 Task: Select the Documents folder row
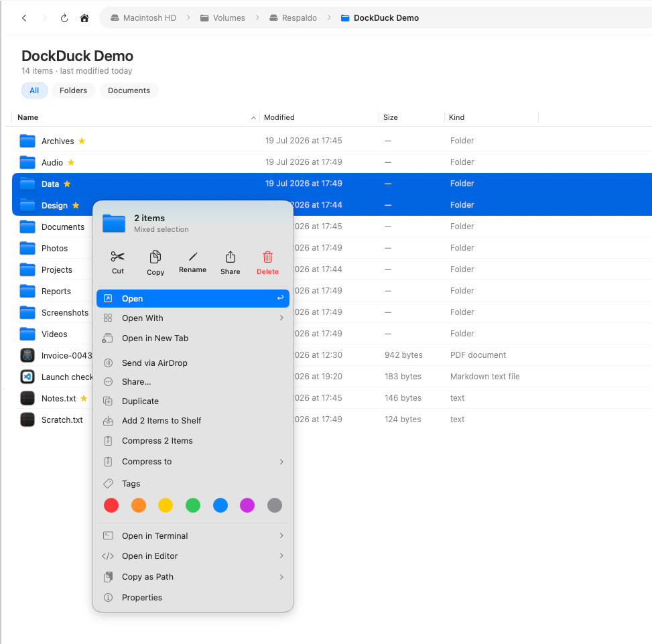pos(332,227)
